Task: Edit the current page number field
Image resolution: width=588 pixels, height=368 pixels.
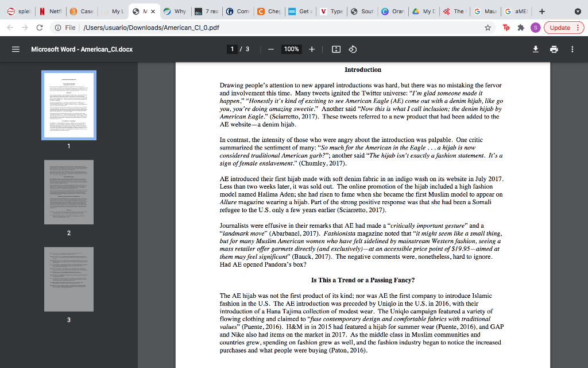Action: tap(233, 49)
